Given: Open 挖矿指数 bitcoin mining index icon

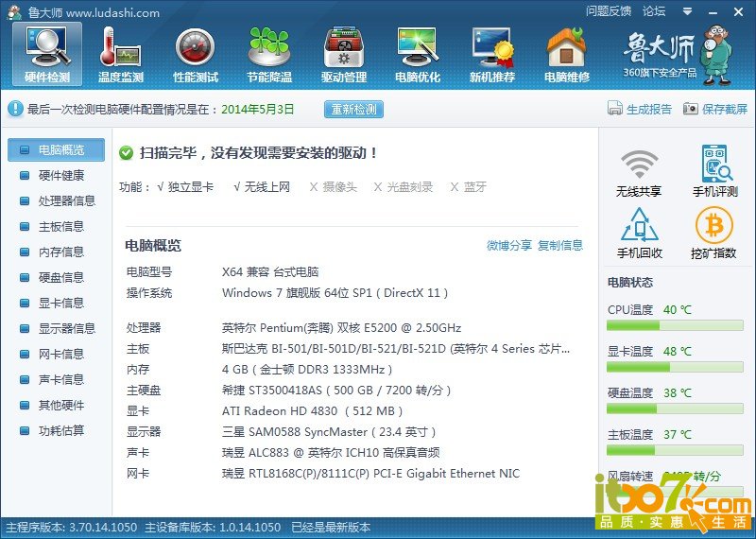Looking at the screenshot, I should pos(714,233).
